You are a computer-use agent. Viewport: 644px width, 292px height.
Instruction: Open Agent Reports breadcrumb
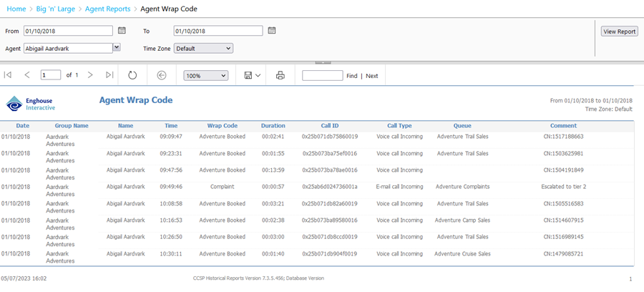(107, 9)
